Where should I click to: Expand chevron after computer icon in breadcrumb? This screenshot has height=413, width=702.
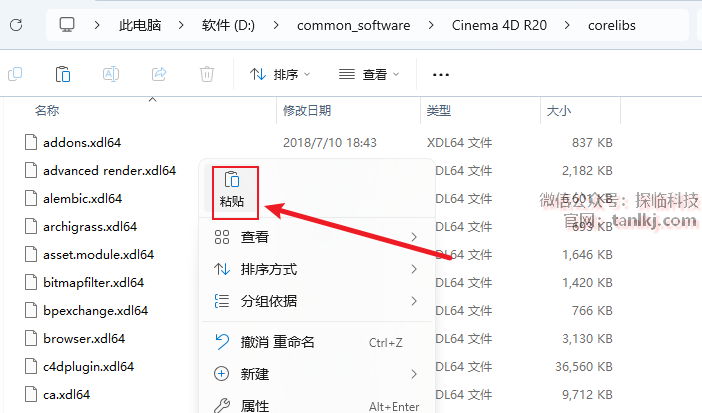[97, 25]
